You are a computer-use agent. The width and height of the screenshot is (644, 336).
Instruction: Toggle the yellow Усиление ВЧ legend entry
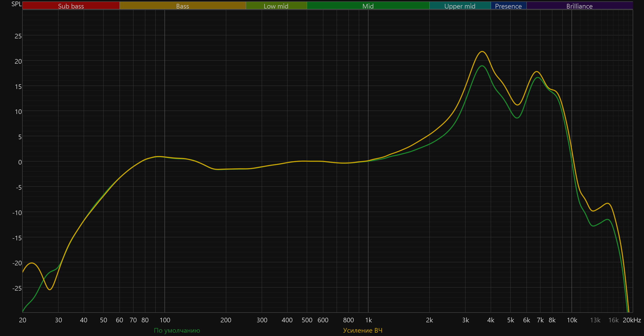coord(363,330)
